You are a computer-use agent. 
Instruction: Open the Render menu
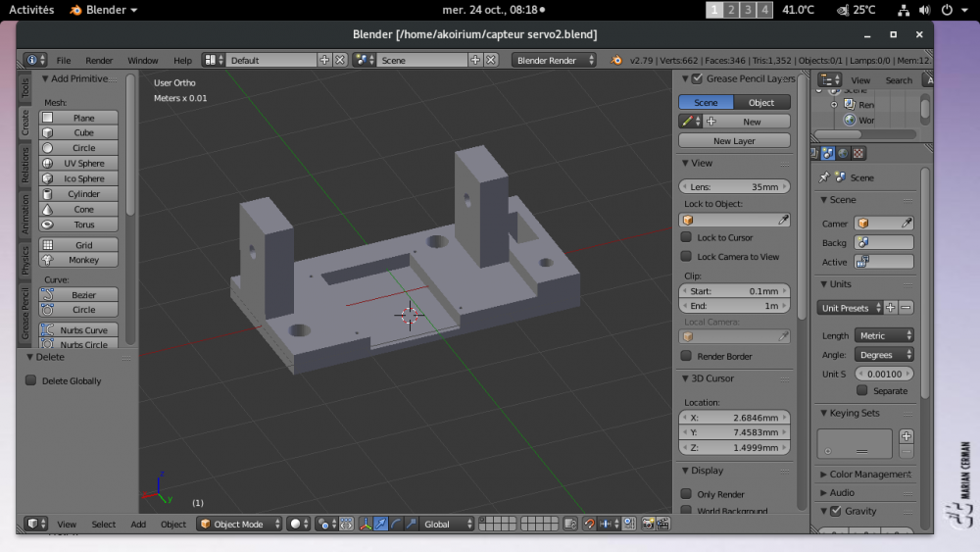pos(99,60)
